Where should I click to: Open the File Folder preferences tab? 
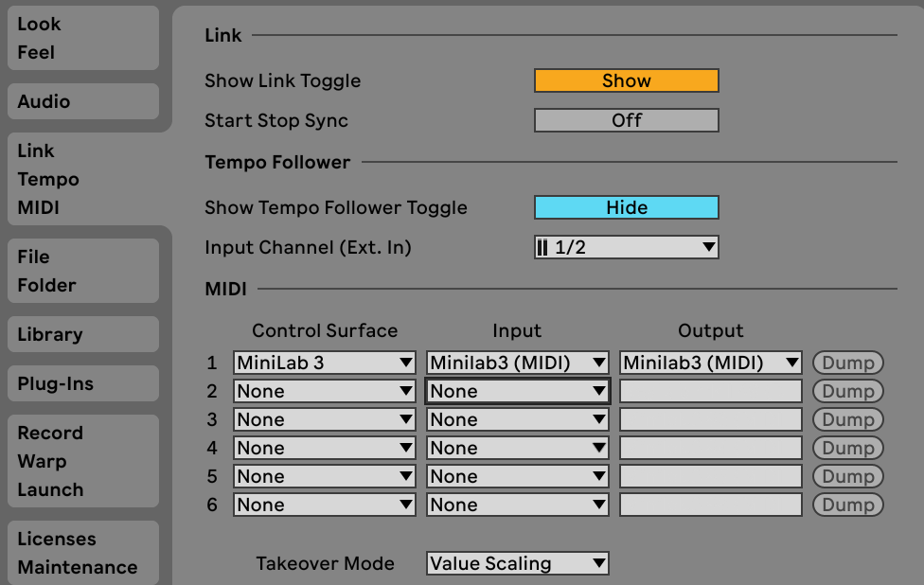[83, 271]
